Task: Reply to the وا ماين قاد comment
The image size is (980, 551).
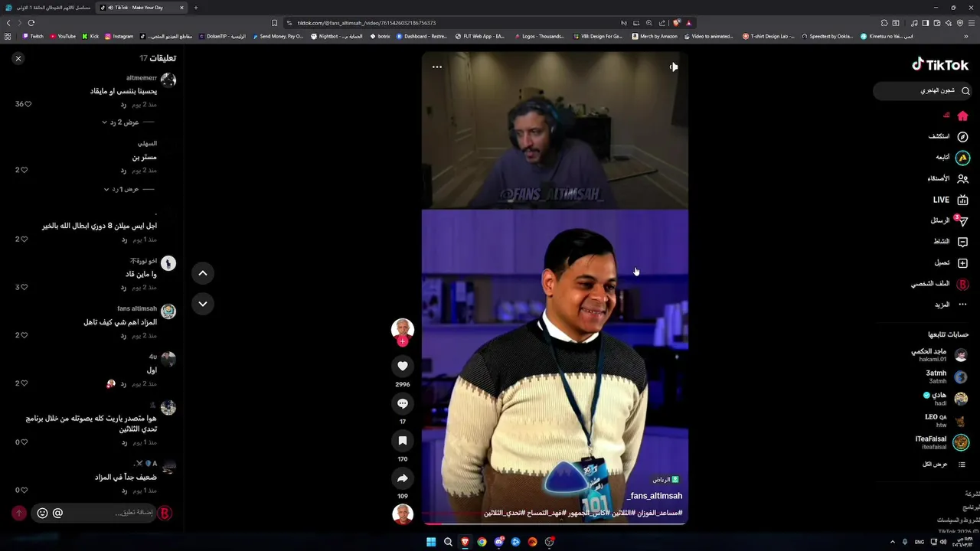Action: 123,288
